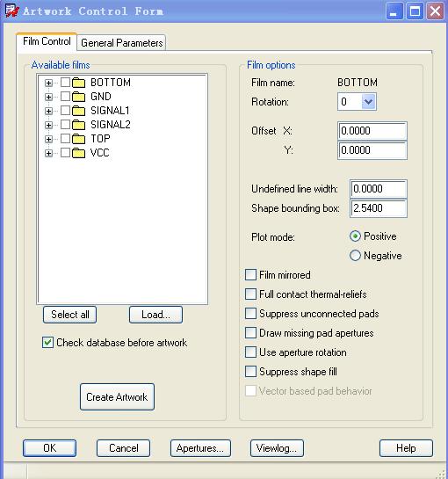Click the BOTTOM film folder icon
Screen dimensions: 448x479
(78, 83)
